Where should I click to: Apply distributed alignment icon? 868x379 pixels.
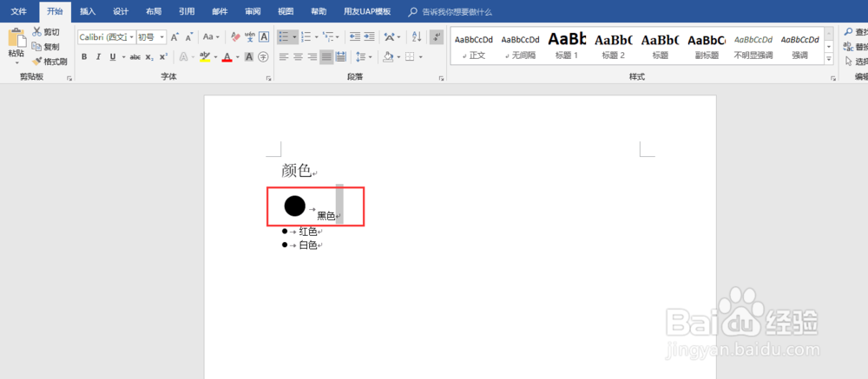(x=341, y=57)
